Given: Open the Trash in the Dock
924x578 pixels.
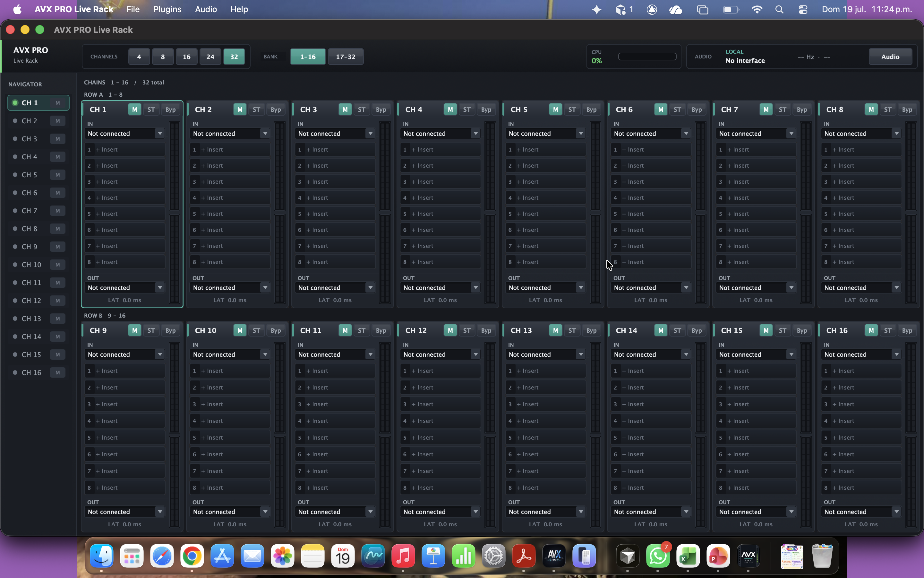Looking at the screenshot, I should (x=822, y=556).
